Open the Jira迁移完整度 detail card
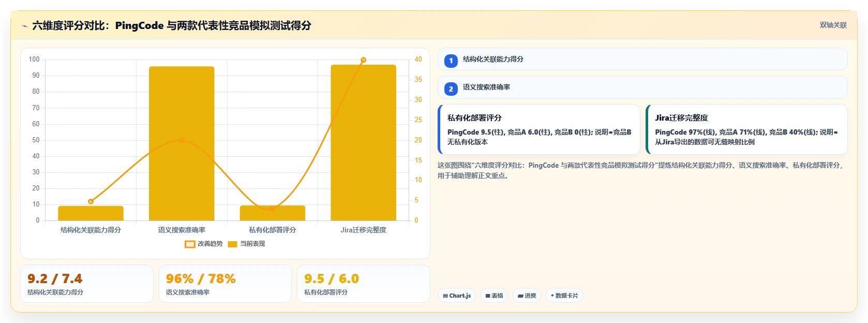868x323 pixels. click(746, 129)
